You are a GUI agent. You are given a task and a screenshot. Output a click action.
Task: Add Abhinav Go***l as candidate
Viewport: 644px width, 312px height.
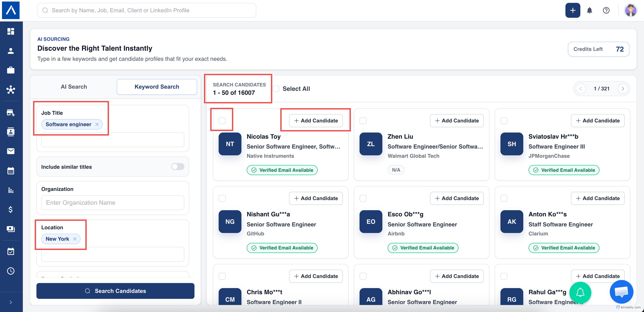pyautogui.click(x=457, y=276)
